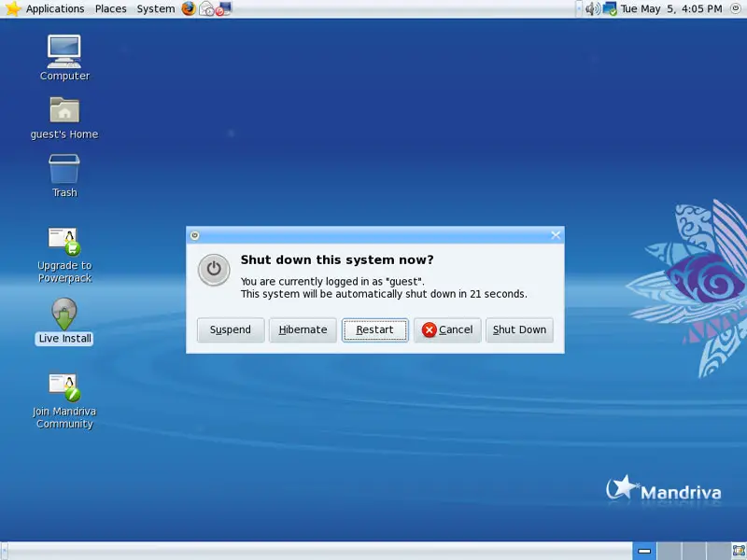The height and width of the screenshot is (560, 747).
Task: Click the power icon in top panel
Action: coord(736,8)
